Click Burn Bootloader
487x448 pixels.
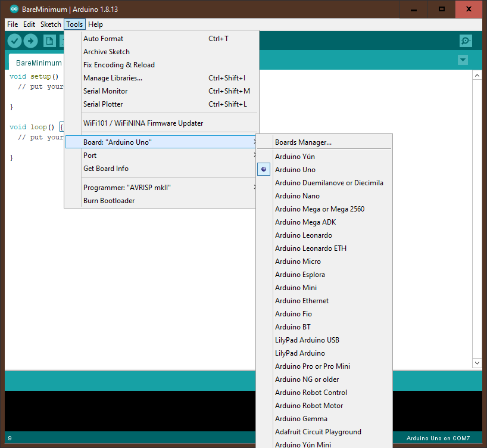[161, 201]
